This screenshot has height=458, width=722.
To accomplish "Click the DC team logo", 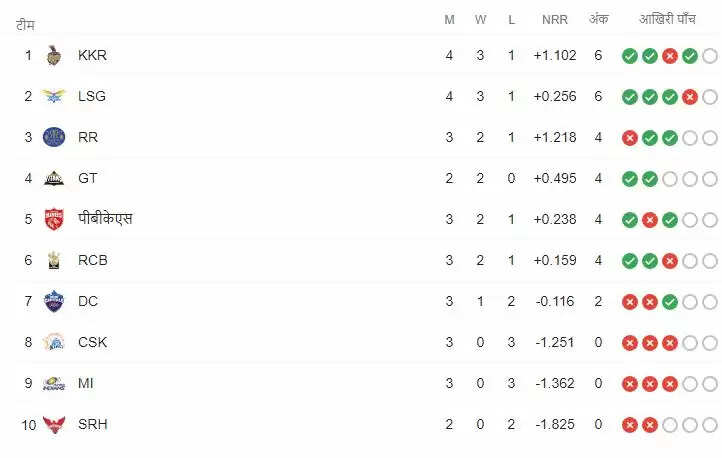I will pos(53,301).
